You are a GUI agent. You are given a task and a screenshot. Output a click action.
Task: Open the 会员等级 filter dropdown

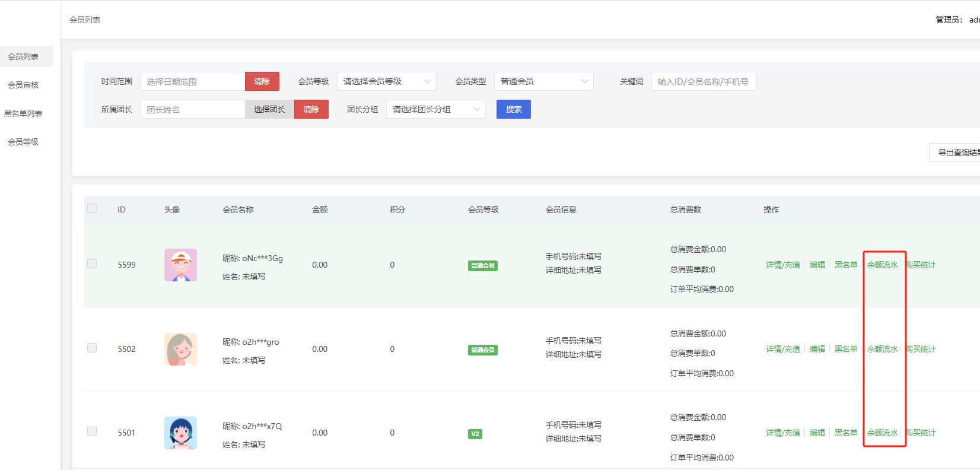click(386, 81)
